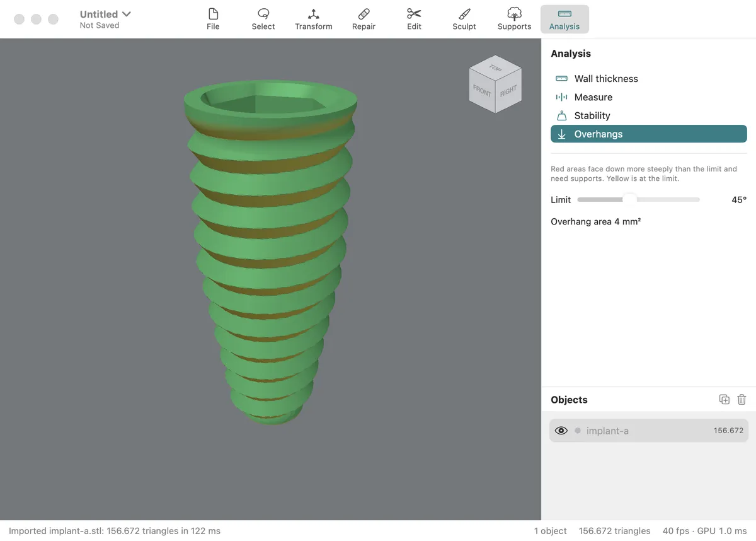
Task: Select the Measure analysis option
Action: coord(649,97)
